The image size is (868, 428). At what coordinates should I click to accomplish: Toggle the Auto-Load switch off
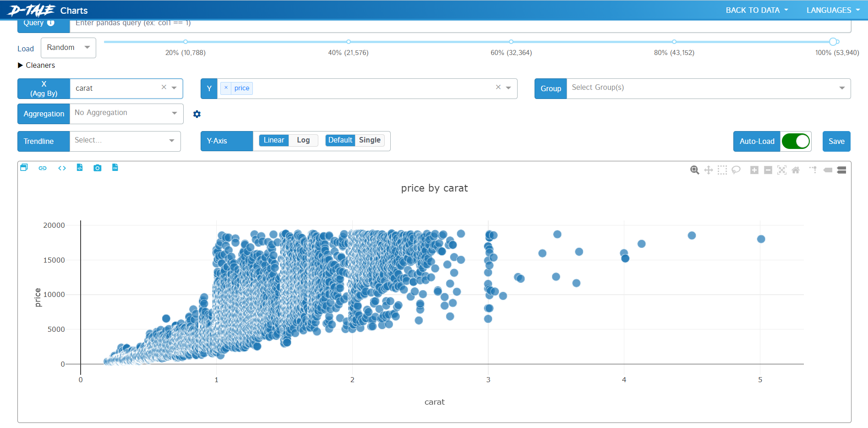click(x=796, y=141)
